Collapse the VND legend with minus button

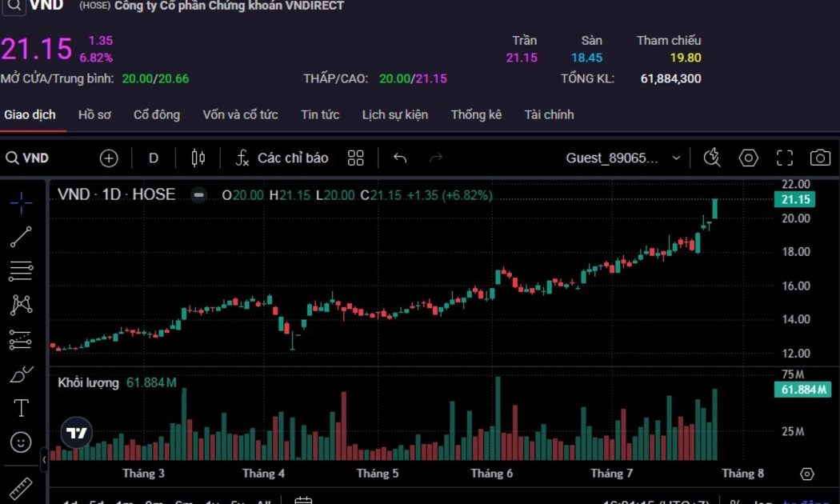pos(199,195)
